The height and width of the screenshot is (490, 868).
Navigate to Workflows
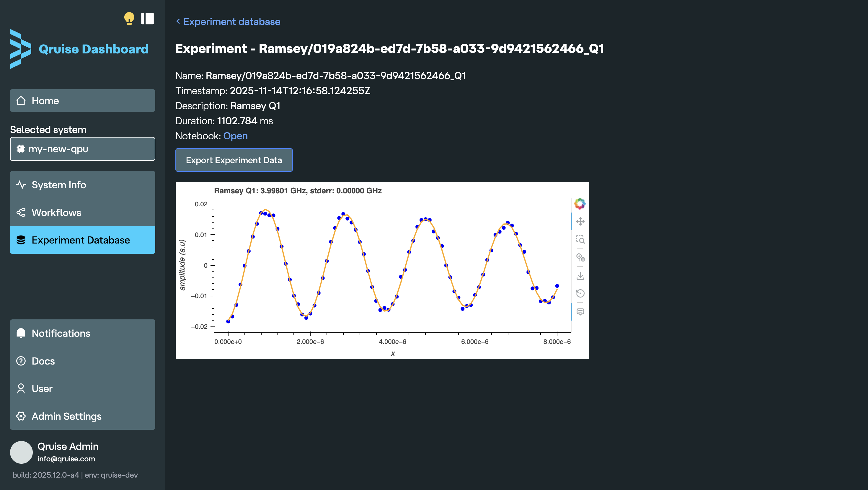tap(83, 212)
